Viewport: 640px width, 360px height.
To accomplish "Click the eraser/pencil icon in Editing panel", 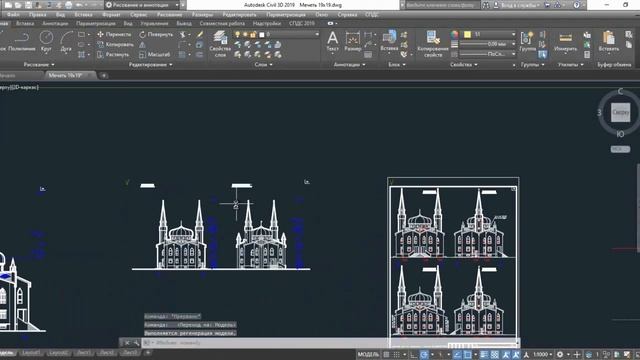I will (x=200, y=35).
